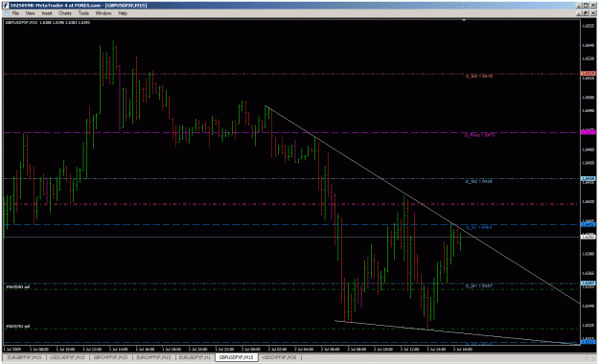Switch to the GBPCHFFXF,M15 chart tab
The height and width of the screenshot is (364, 599).
click(x=110, y=357)
